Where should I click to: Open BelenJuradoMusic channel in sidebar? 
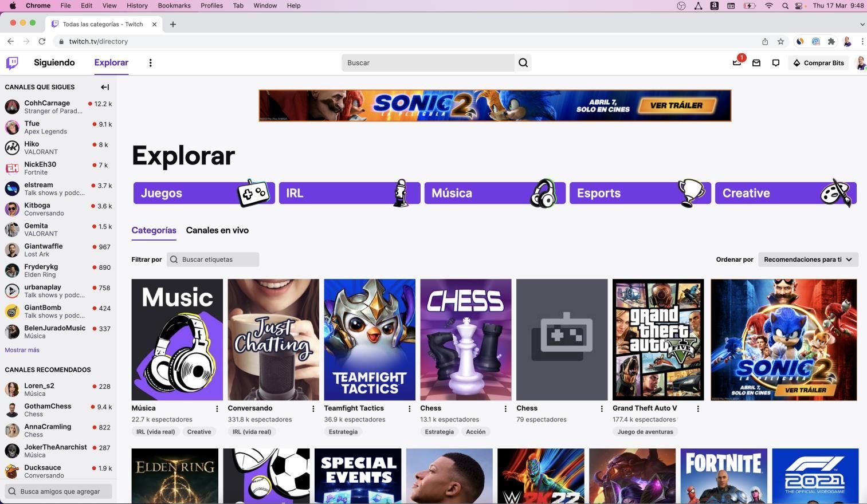pyautogui.click(x=58, y=332)
